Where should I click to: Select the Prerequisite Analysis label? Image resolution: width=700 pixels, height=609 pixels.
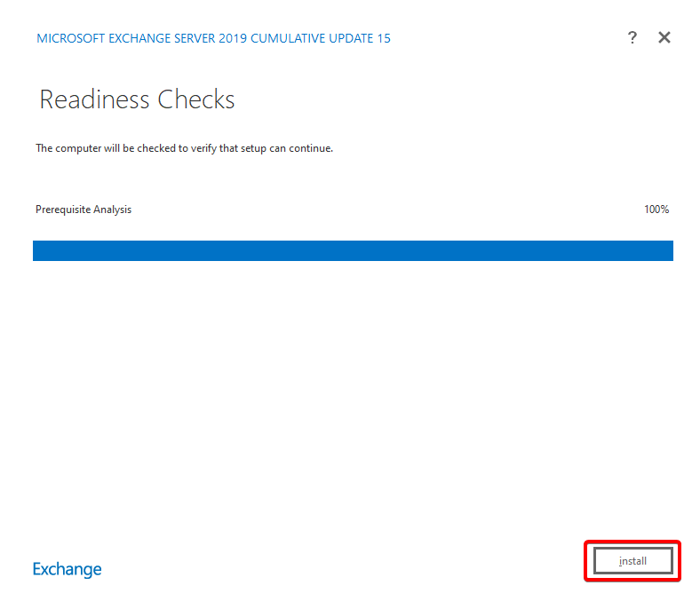[x=84, y=210]
